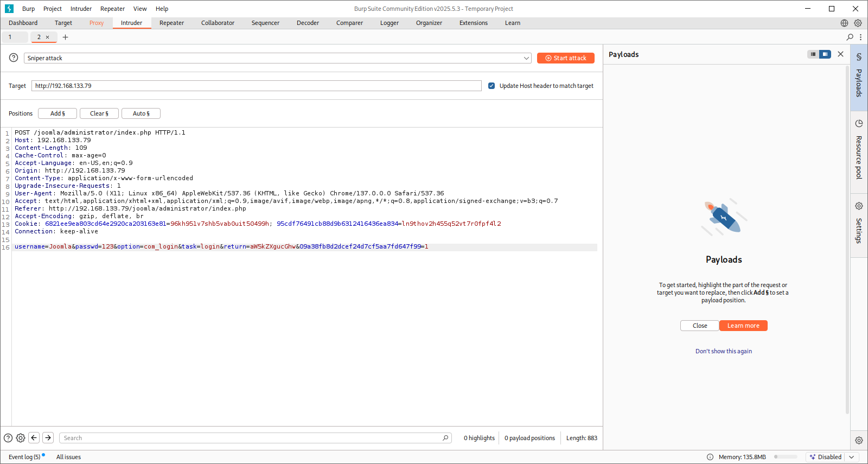Viewport: 868px width, 464px height.
Task: Switch to the Proxy tab
Action: 97,23
